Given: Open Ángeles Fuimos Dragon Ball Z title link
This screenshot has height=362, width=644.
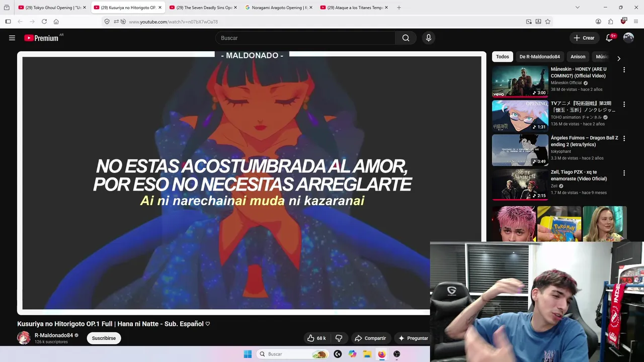Looking at the screenshot, I should 584,141.
